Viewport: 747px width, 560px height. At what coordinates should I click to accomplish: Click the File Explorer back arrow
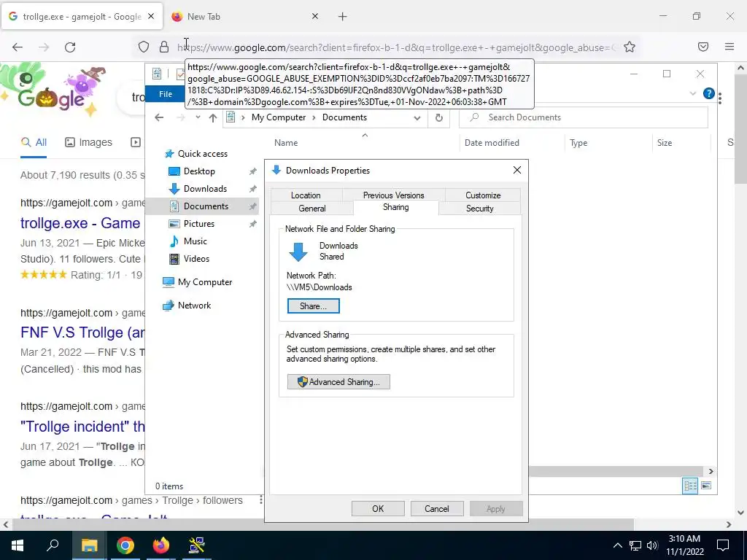click(159, 117)
